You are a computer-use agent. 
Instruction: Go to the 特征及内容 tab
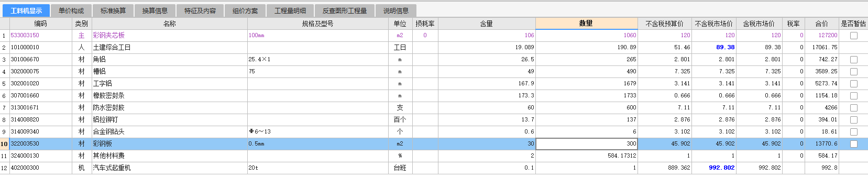click(x=200, y=10)
